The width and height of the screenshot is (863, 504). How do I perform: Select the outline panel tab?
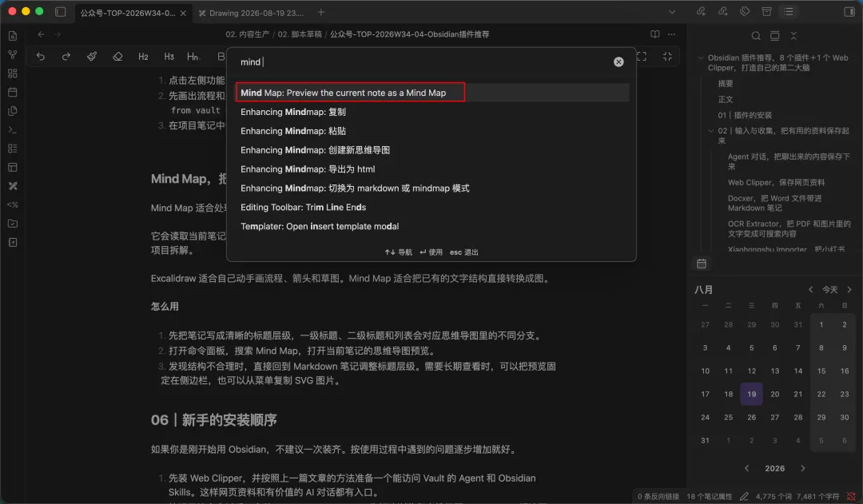pos(789,11)
